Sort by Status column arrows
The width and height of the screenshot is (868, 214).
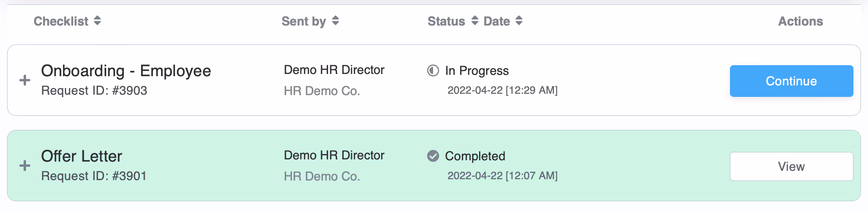tap(475, 21)
